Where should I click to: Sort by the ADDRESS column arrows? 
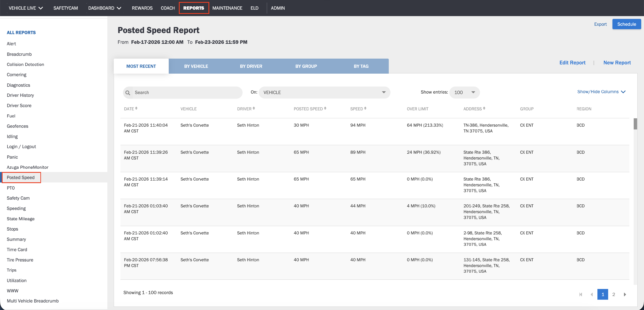(484, 108)
